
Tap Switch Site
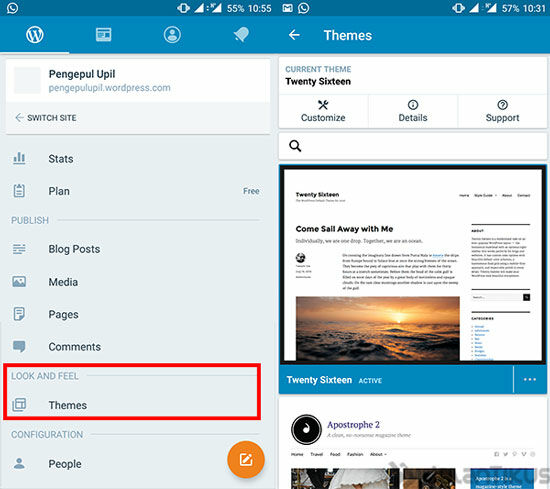[46, 118]
